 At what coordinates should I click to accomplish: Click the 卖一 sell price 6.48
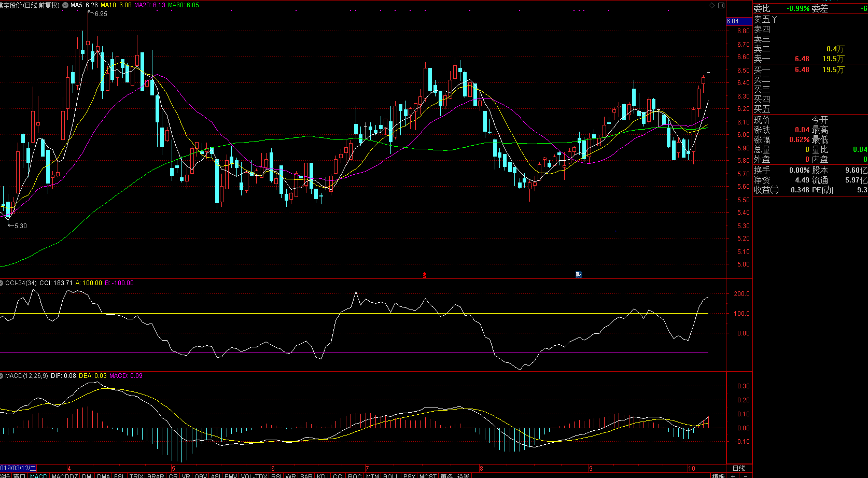click(x=802, y=59)
